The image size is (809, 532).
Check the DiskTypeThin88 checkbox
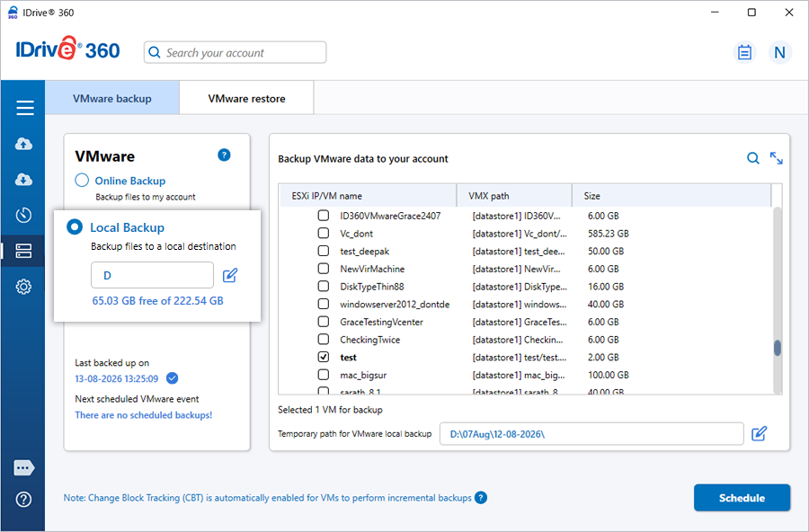324,286
